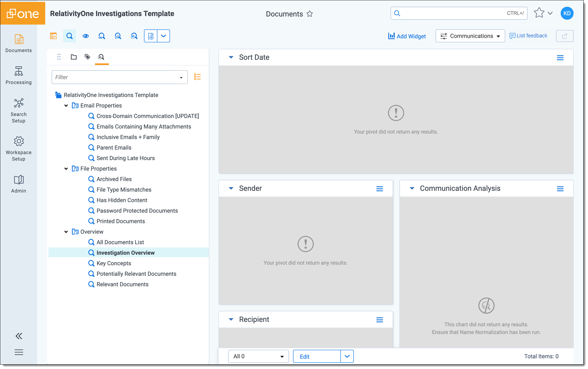
Task: Click the export button beside List feedback
Action: point(565,36)
